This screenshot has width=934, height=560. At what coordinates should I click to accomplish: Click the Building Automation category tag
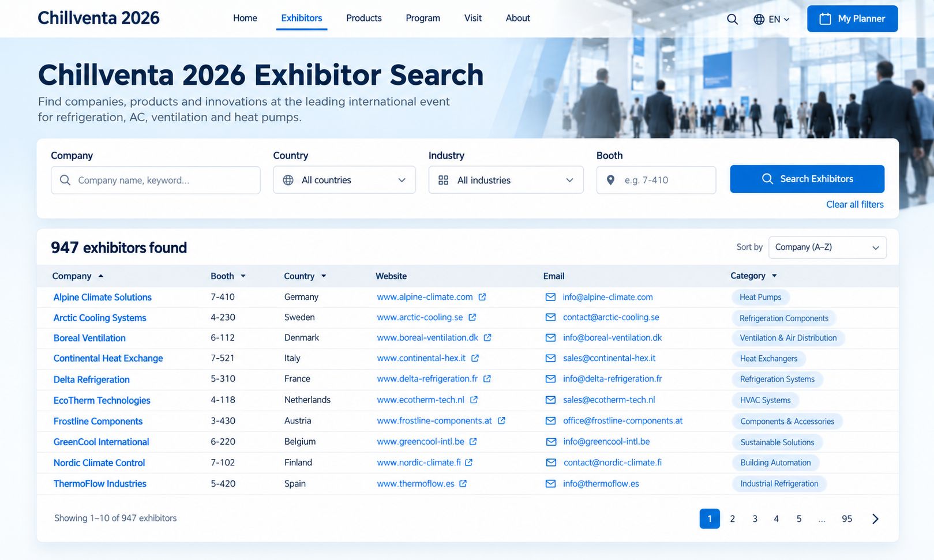click(x=775, y=463)
